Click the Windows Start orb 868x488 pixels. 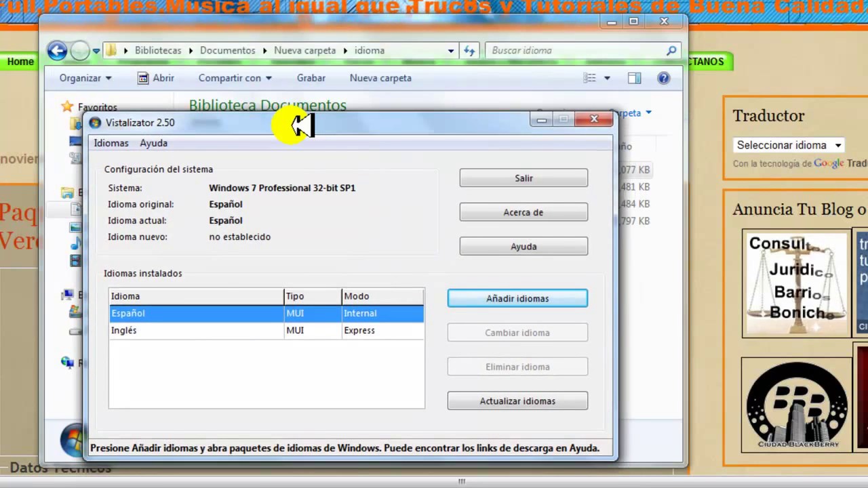(72, 441)
